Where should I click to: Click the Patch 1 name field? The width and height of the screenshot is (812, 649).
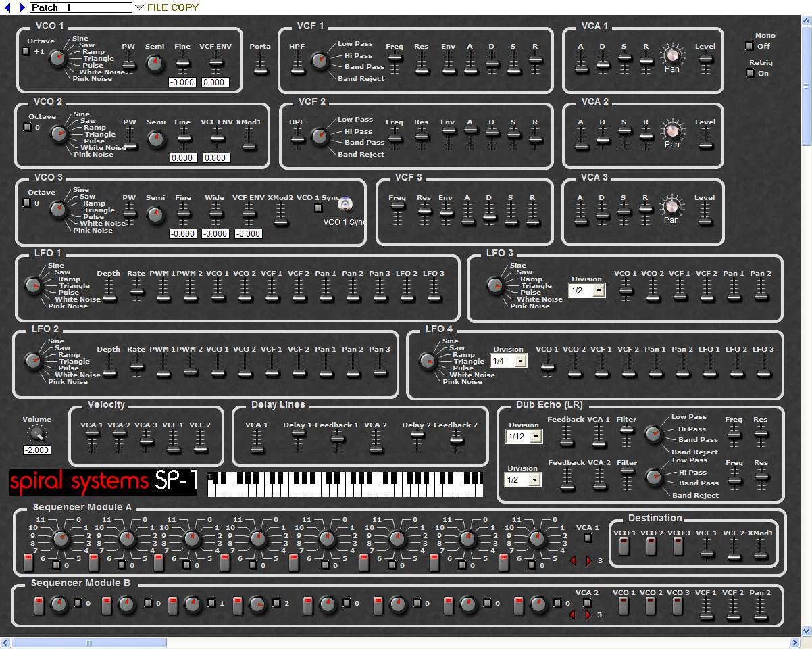tap(81, 7)
